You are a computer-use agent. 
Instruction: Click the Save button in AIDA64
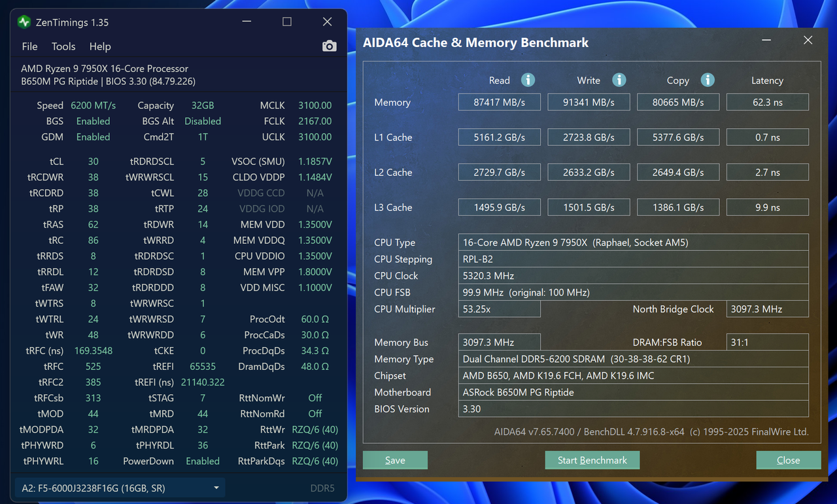[x=395, y=460]
